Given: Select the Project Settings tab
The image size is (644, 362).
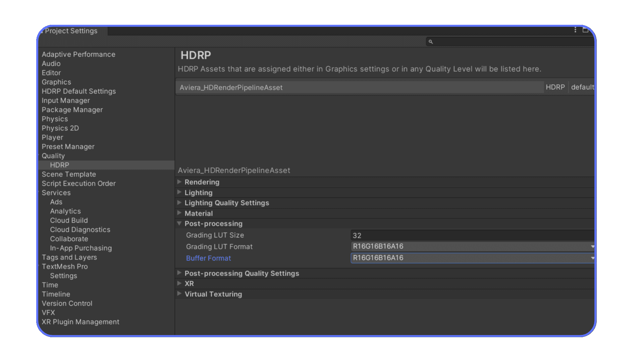Looking at the screenshot, I should [71, 31].
